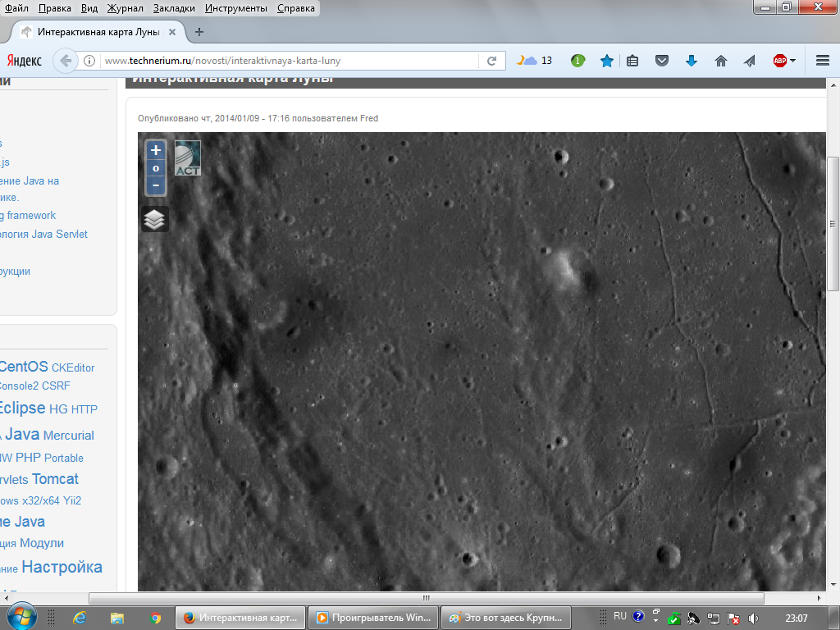The height and width of the screenshot is (630, 840).
Task: Click the Настройка tag
Action: 62,567
